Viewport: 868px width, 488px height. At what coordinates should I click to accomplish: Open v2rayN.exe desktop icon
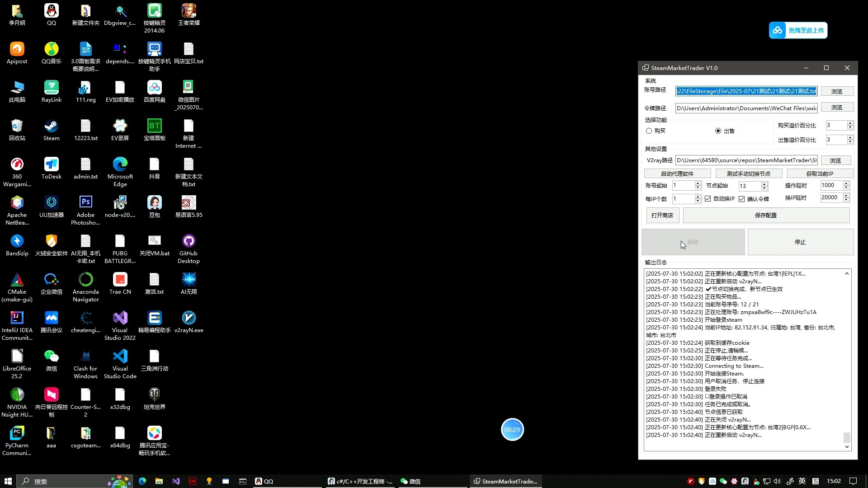click(189, 322)
